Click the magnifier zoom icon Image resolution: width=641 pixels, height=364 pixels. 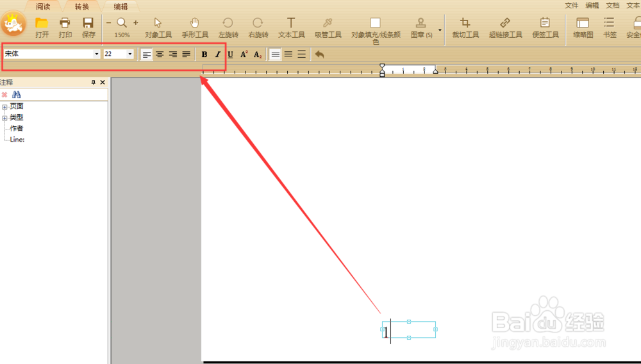point(122,23)
